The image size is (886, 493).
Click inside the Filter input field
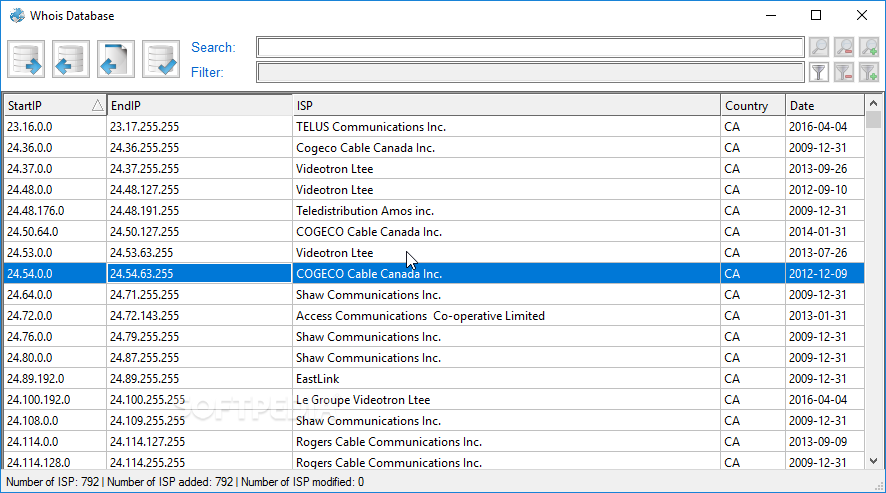(x=530, y=72)
